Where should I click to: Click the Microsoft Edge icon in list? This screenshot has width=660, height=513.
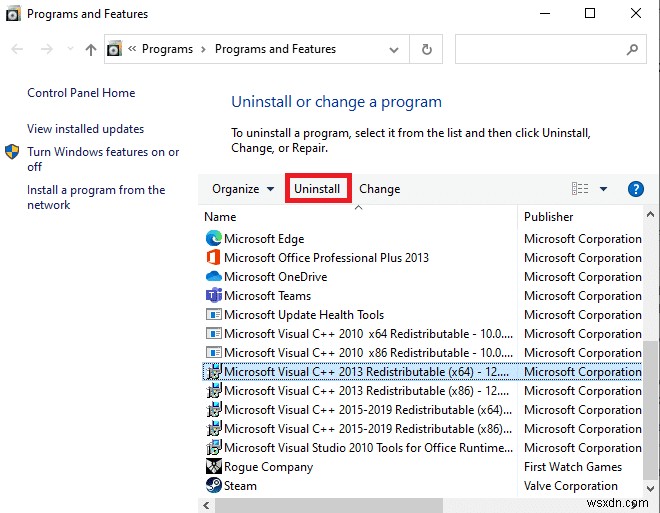click(213, 239)
